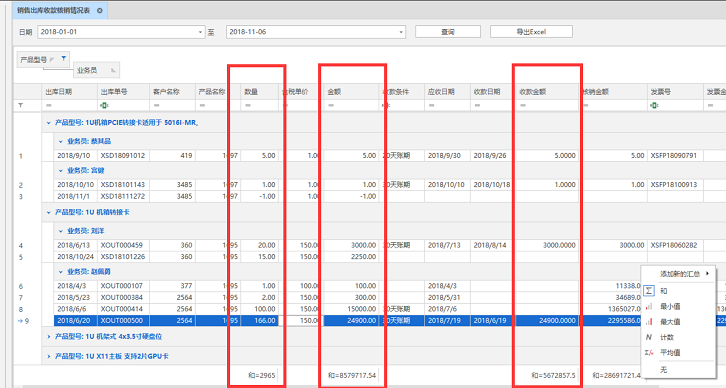Click the 计数 N icon
This screenshot has width=726, height=388.
coord(649,337)
